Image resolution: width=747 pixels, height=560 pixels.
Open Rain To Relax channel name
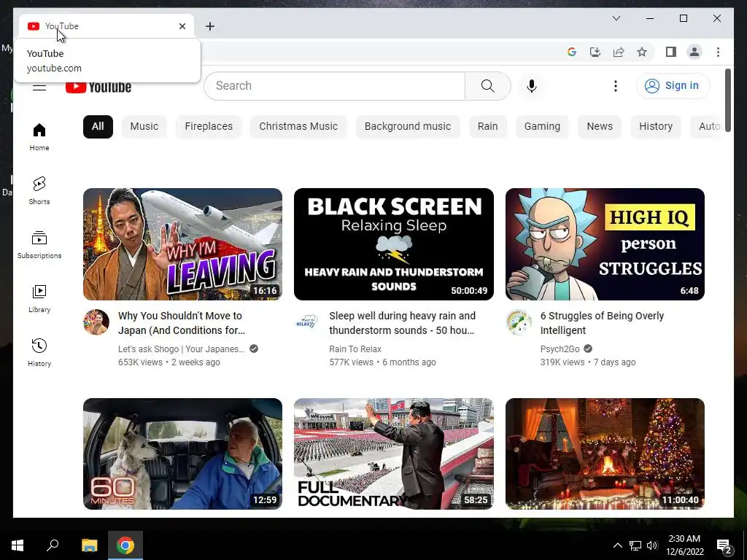click(355, 349)
